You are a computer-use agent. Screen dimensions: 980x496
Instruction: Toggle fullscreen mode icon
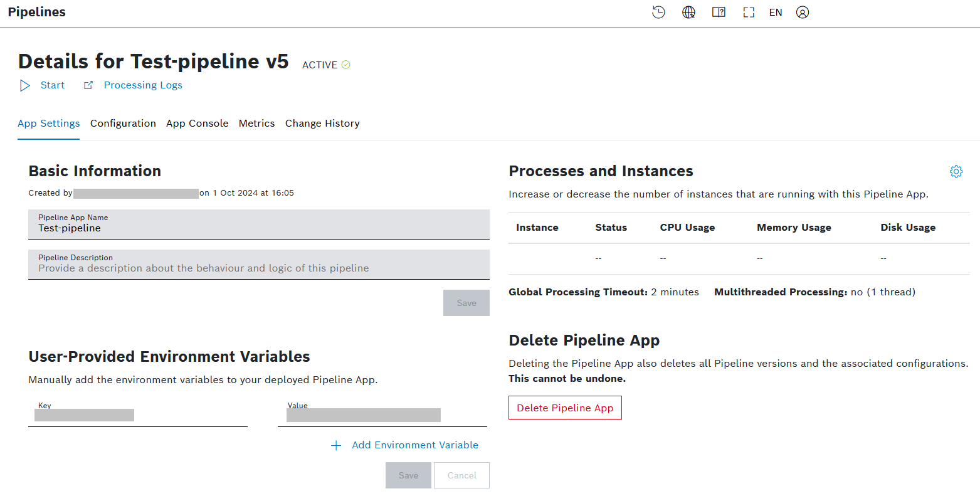749,13
